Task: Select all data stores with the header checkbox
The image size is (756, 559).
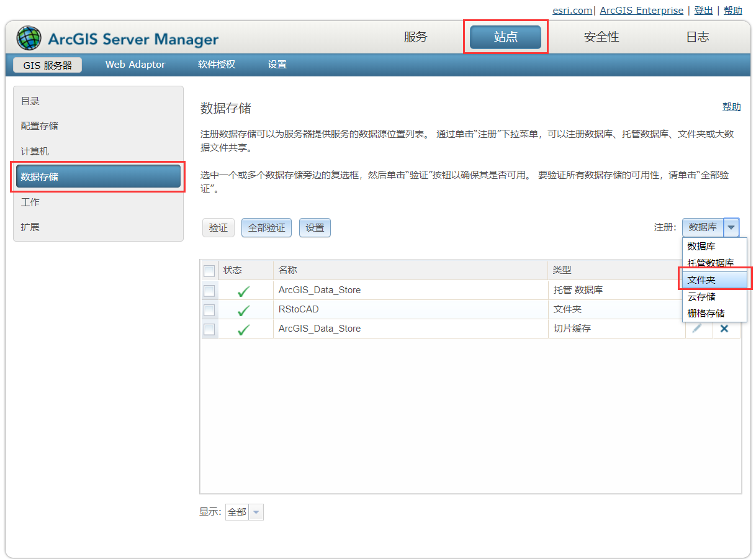Action: tap(209, 270)
